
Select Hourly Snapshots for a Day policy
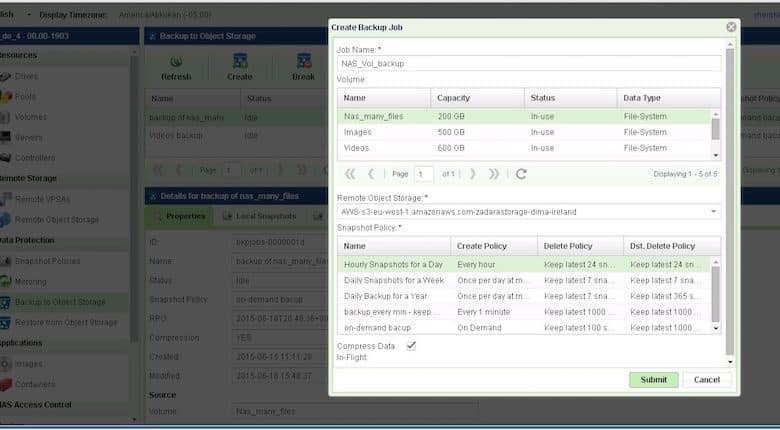click(x=524, y=264)
